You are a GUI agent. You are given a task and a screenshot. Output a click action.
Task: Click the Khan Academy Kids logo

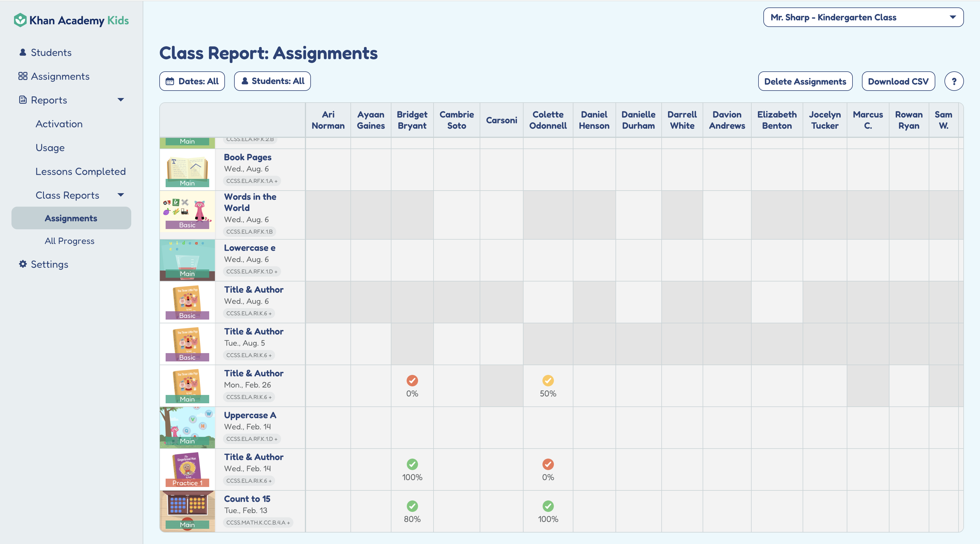(x=71, y=20)
